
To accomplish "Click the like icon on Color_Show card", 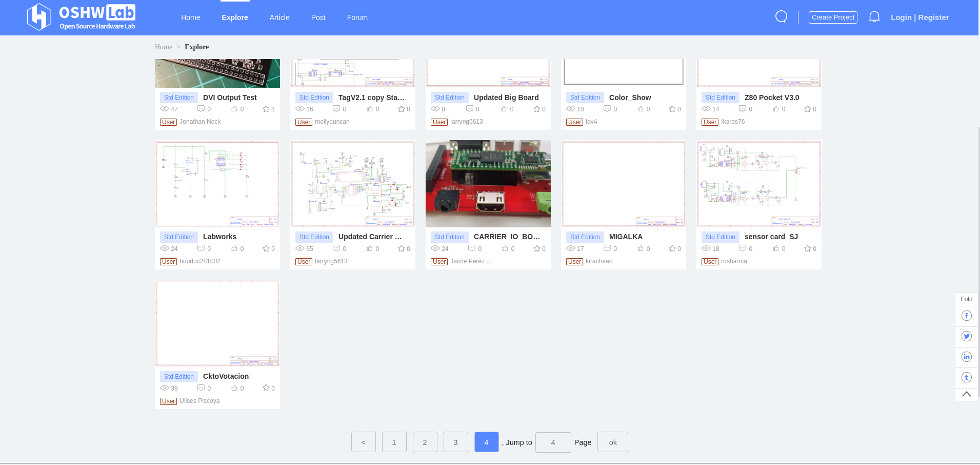I will 641,109.
